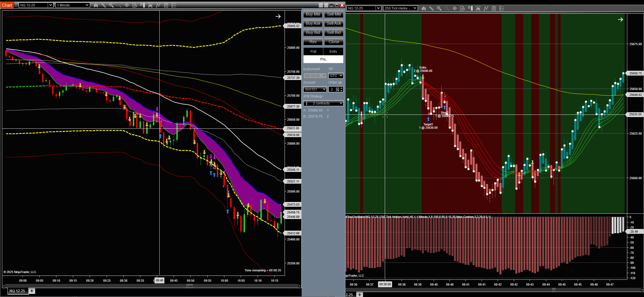This screenshot has width=644, height=297.
Task: Open order quantity calculator keypad icon
Action: [337, 89]
